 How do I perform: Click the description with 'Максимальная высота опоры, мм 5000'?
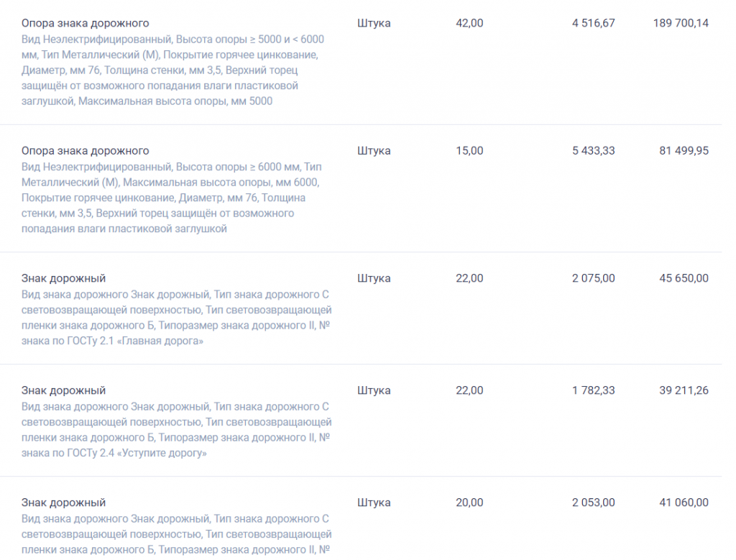pyautogui.click(x=172, y=70)
